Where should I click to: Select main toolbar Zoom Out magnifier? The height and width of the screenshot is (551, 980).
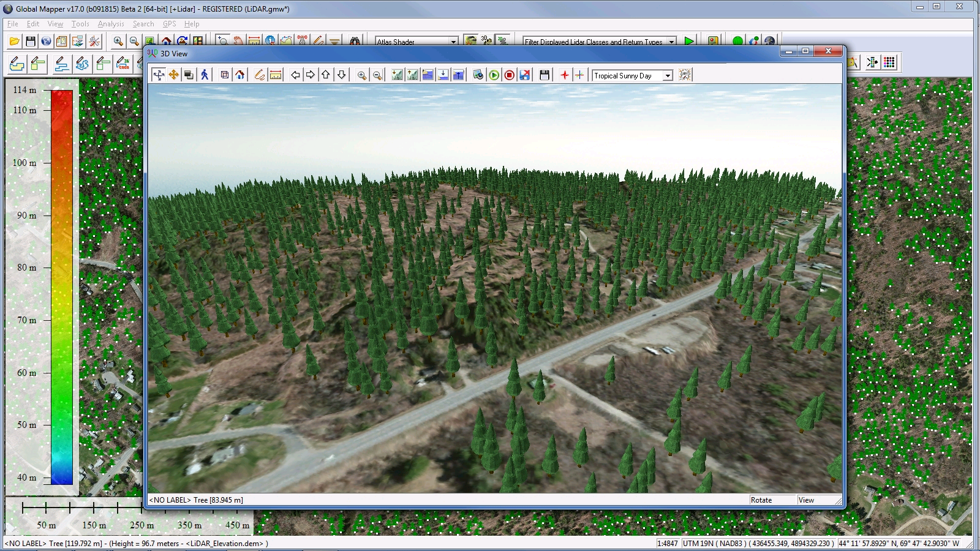(134, 41)
